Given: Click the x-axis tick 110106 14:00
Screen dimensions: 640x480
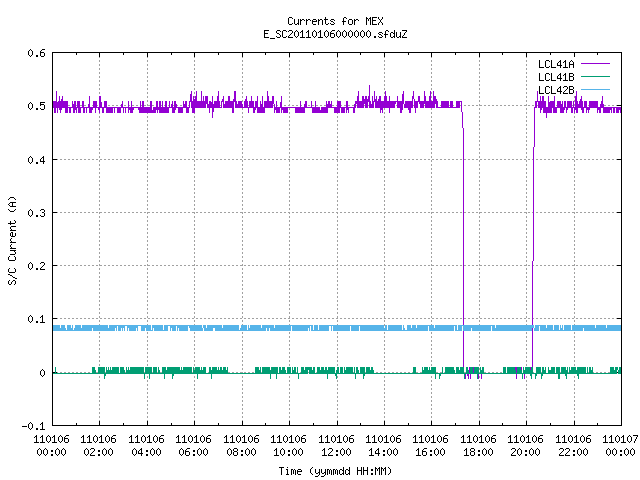Looking at the screenshot, I should [383, 446].
